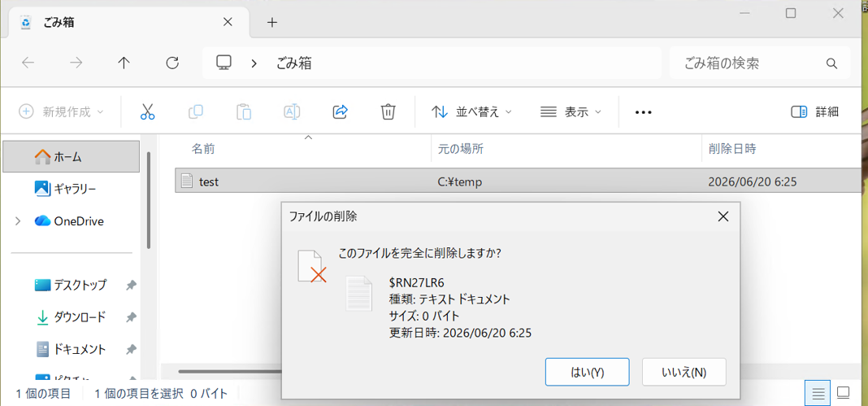Image resolution: width=868 pixels, height=406 pixels.
Task: Click the test file icon in list
Action: [187, 181]
